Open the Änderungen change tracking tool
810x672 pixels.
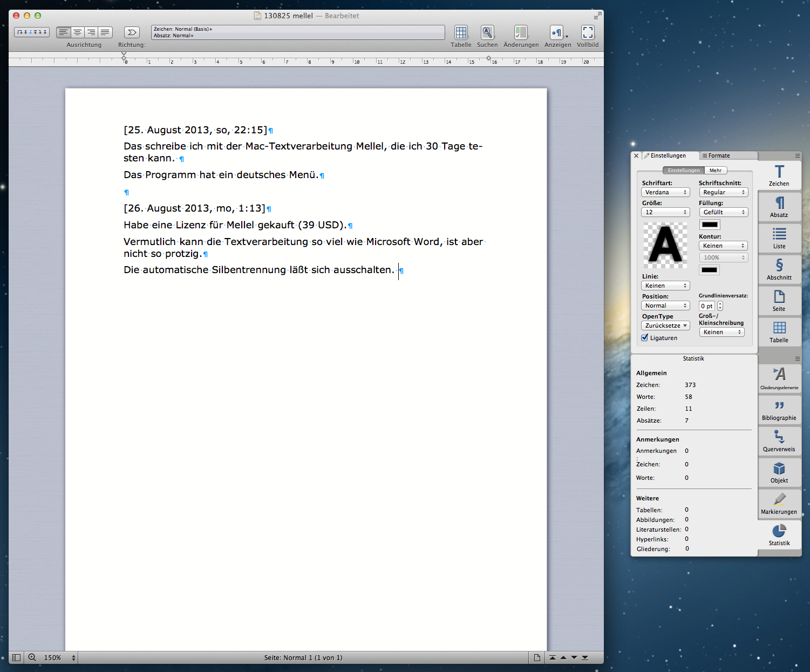521,32
